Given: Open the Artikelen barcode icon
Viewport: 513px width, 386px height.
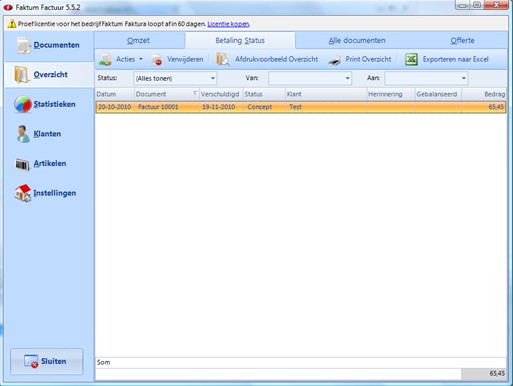Looking at the screenshot, I should (23, 164).
